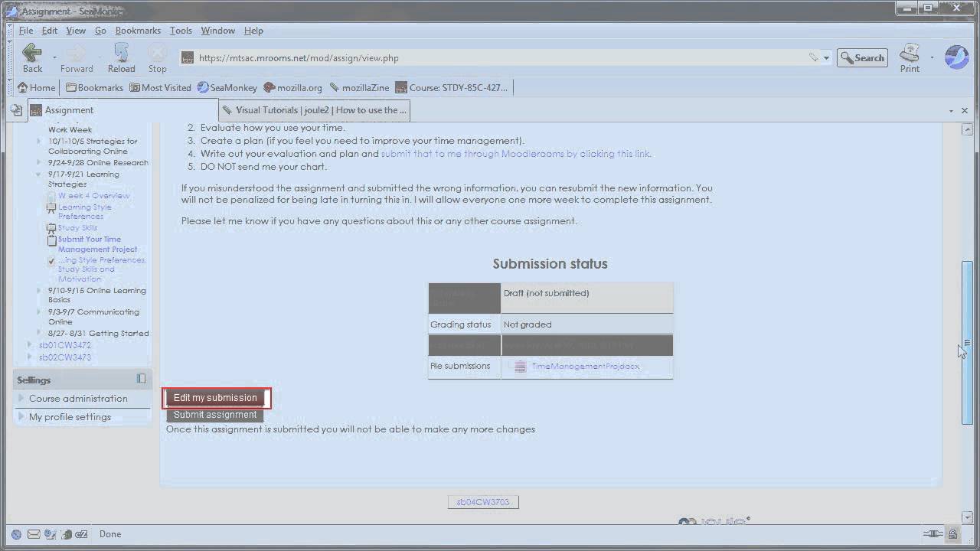Follow the submit through Moodlerooms link

point(516,154)
